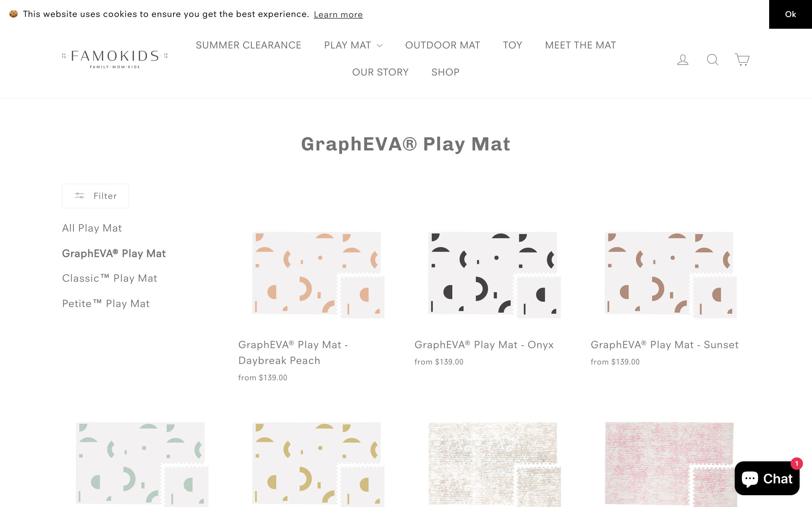Select the Toy menu item
Viewport: 812px width, 507px height.
512,45
